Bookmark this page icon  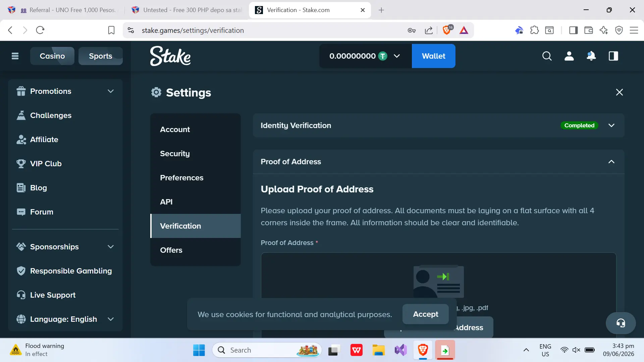(111, 30)
